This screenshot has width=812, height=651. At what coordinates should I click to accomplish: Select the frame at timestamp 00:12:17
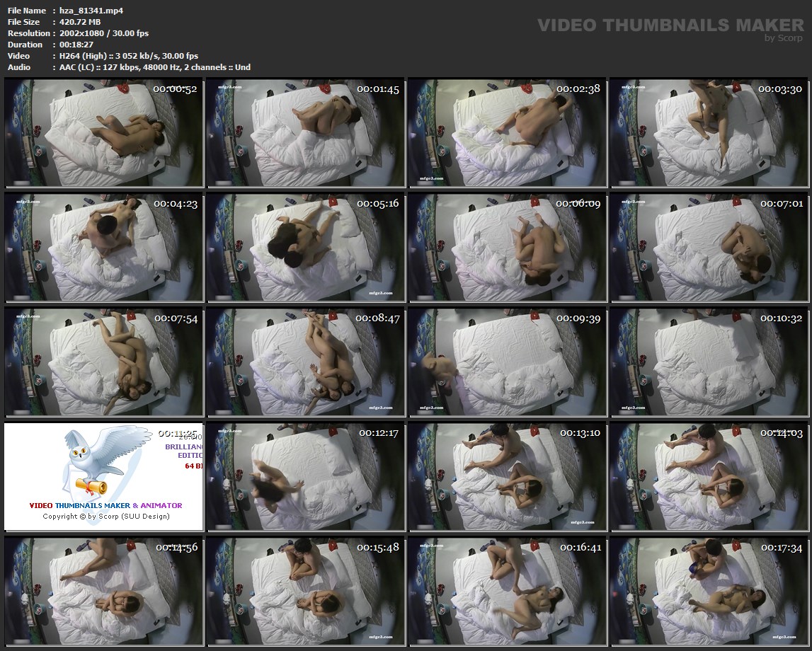pos(306,476)
